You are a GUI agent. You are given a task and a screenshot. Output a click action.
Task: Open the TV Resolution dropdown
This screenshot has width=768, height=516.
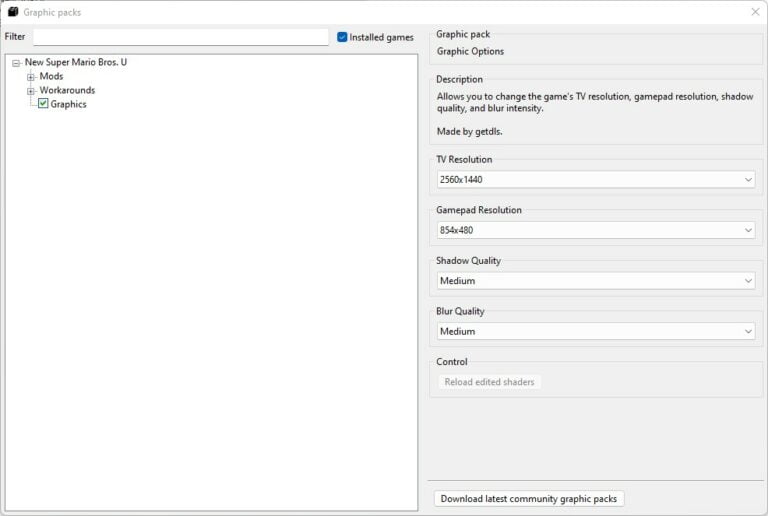point(596,180)
